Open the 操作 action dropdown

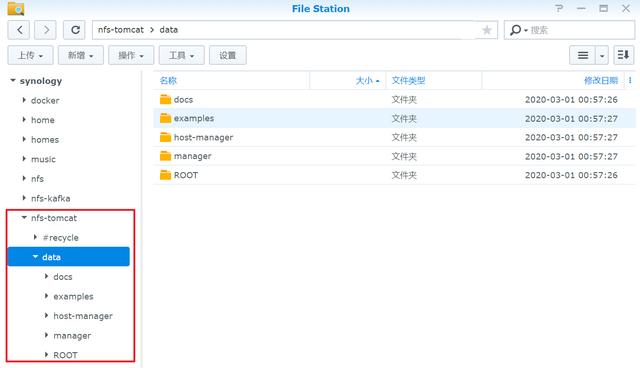[131, 55]
